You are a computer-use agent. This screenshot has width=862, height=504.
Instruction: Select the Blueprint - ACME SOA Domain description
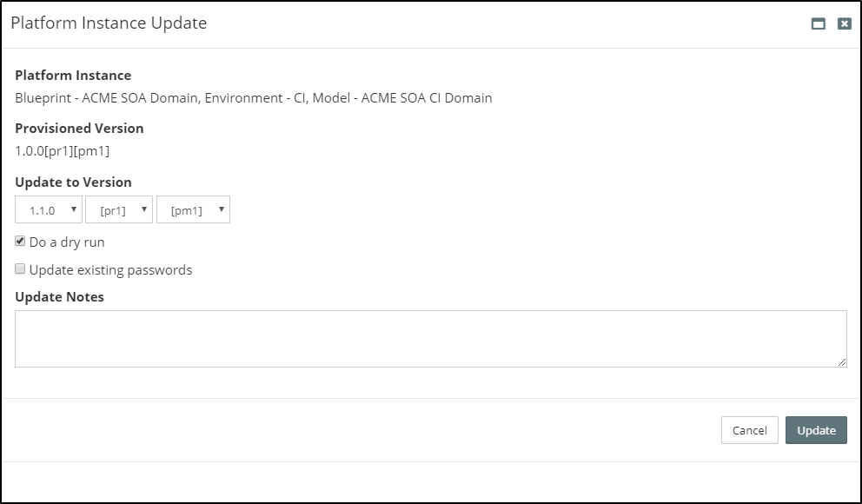pyautogui.click(x=253, y=98)
